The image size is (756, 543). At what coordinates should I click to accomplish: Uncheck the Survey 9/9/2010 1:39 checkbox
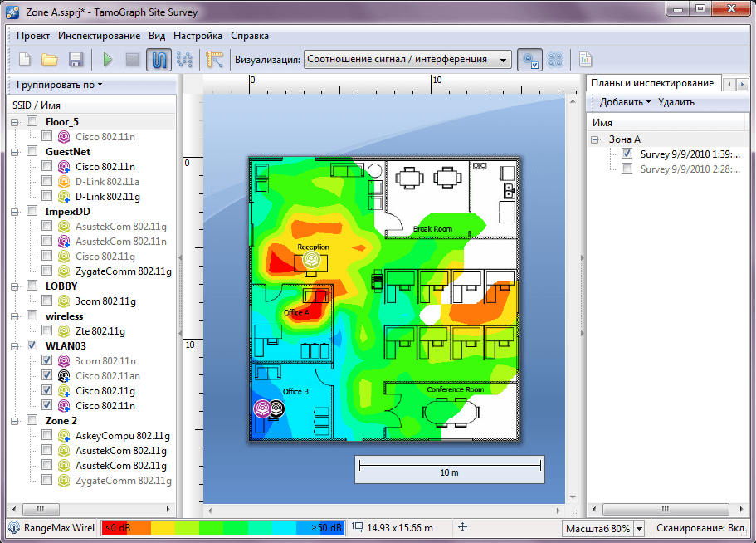click(x=627, y=154)
